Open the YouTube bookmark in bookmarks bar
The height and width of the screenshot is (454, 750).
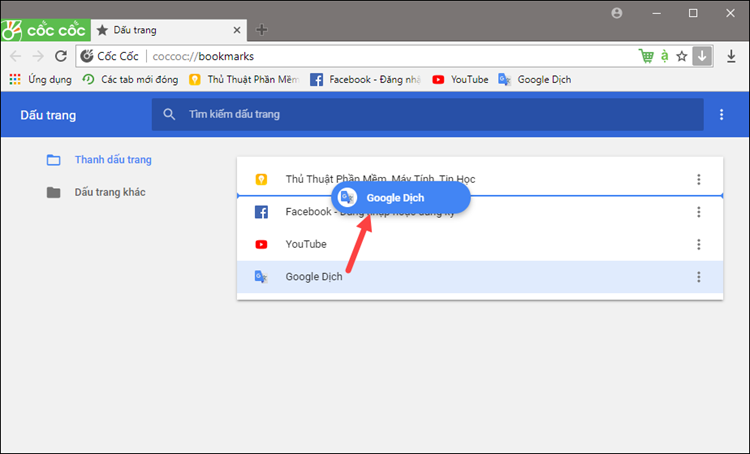point(460,79)
